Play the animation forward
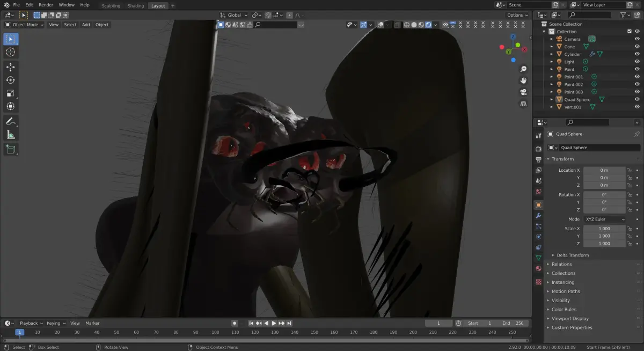The height and width of the screenshot is (351, 644). (274, 323)
